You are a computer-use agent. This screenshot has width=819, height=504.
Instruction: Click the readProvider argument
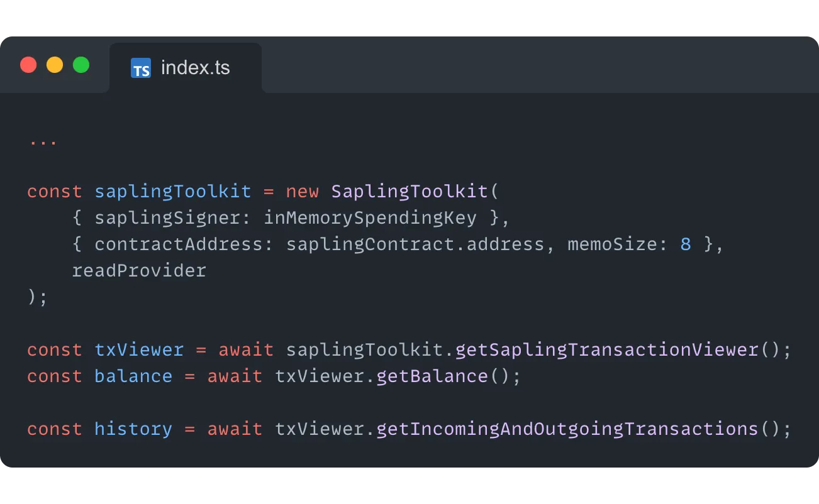(x=139, y=271)
